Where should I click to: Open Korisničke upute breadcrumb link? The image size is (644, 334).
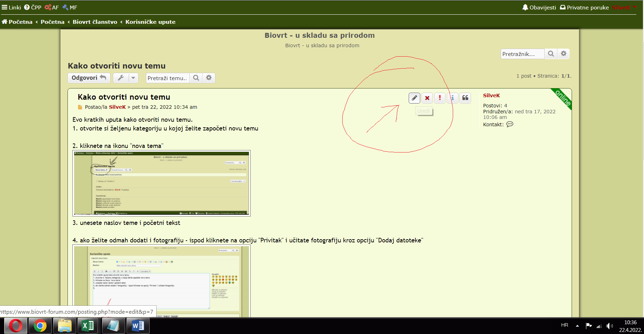150,22
